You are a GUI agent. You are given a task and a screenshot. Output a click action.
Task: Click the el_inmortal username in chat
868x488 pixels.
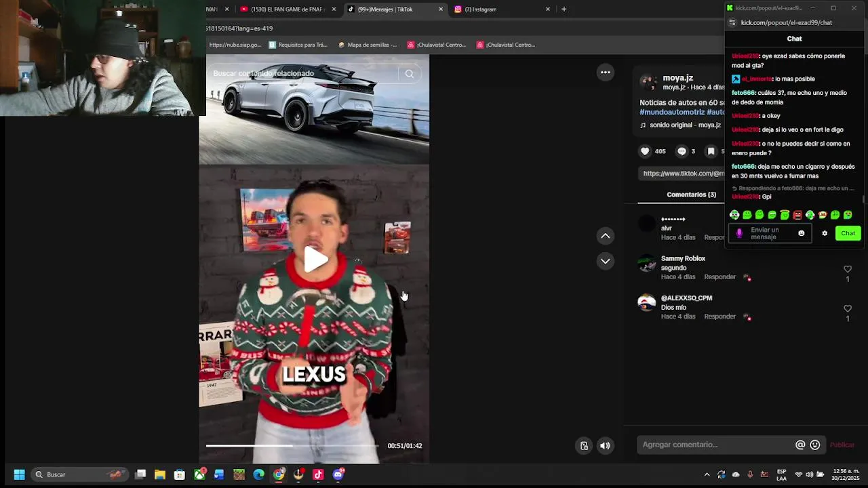tap(757, 79)
